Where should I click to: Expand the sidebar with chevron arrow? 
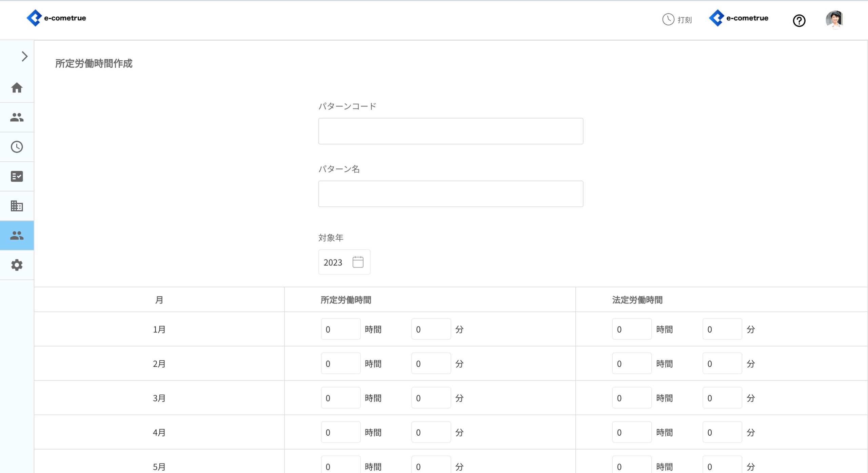[x=24, y=56]
